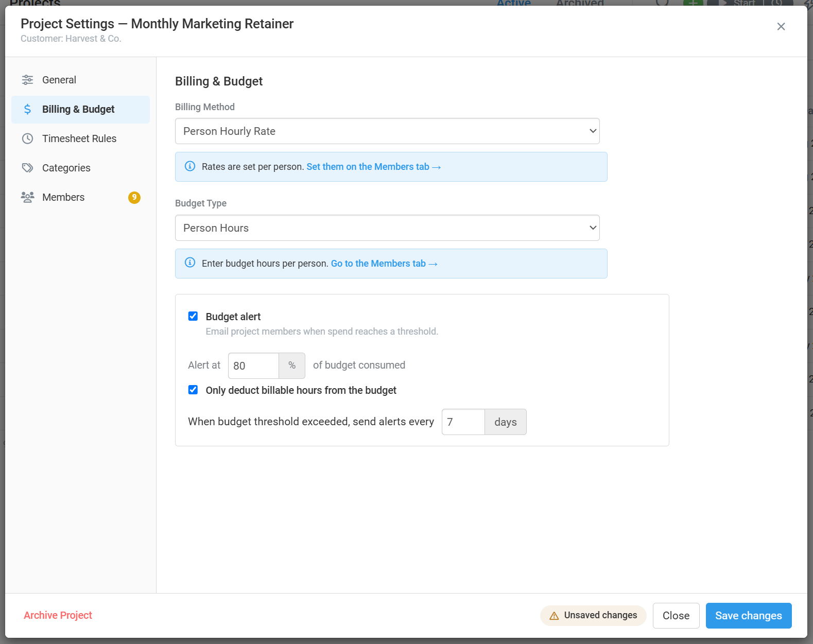This screenshot has height=644, width=813.
Task: Click the percent sign addon
Action: (x=292, y=365)
